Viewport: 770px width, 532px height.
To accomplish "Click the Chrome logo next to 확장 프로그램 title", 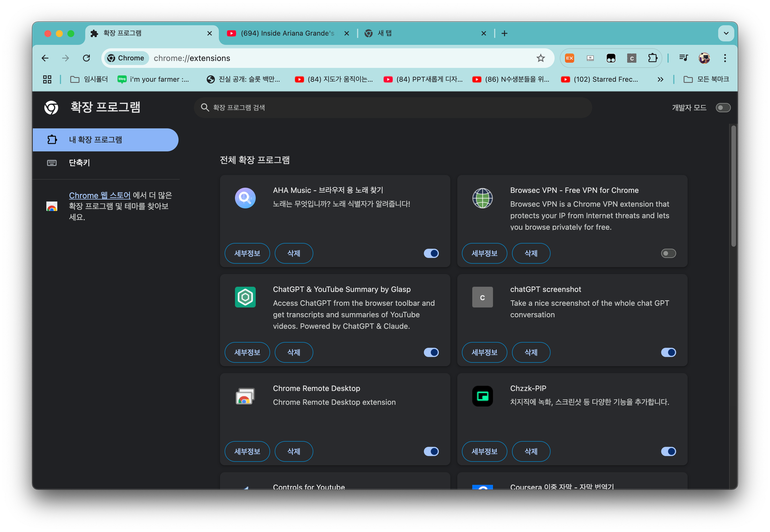I will pyautogui.click(x=51, y=108).
